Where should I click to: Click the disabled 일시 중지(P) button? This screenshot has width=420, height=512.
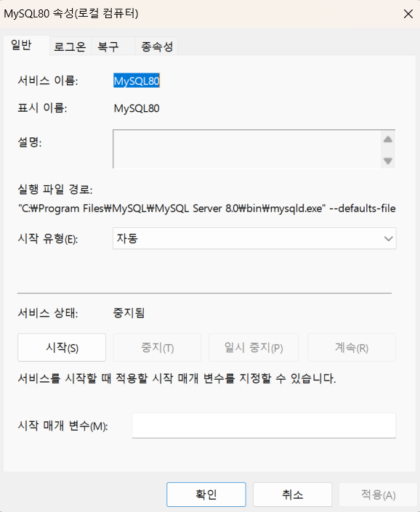(254, 347)
